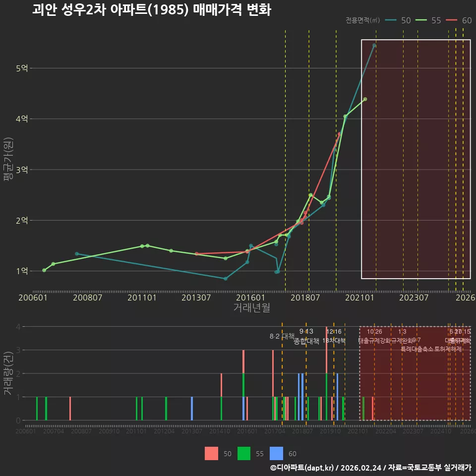The height and width of the screenshot is (476, 476).
Task: Click the tallest bar reaching 4 in volume chart
Action: pyautogui.click(x=327, y=373)
